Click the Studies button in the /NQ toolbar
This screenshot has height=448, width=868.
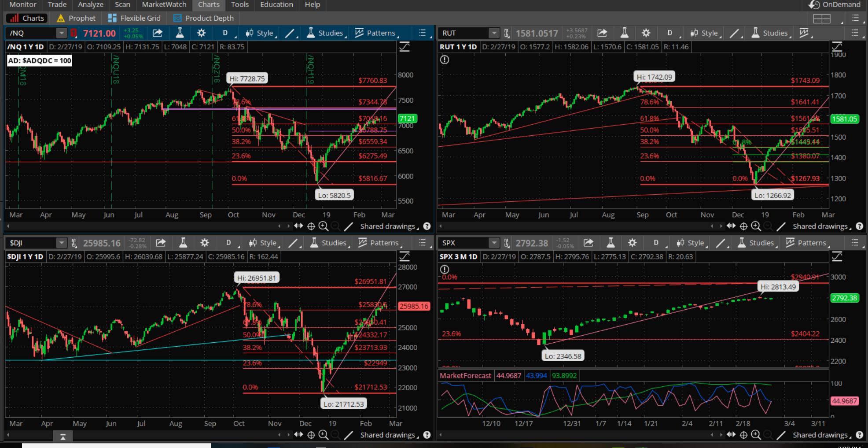[x=325, y=33]
